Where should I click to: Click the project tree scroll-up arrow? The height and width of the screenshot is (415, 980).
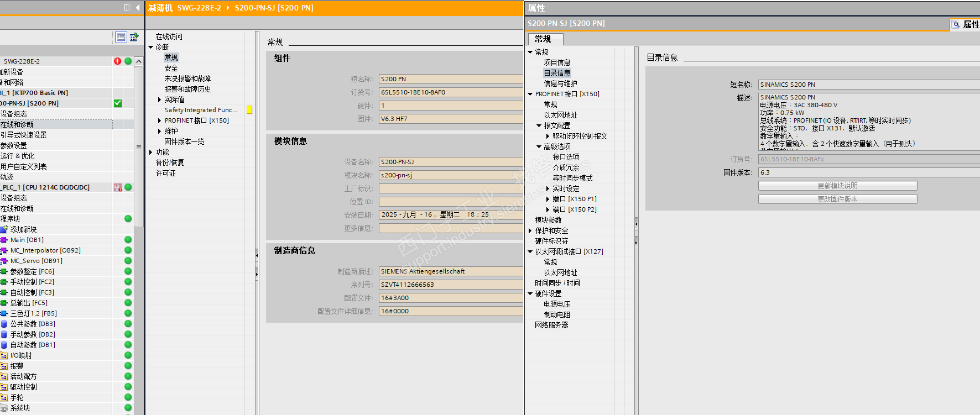point(139,61)
